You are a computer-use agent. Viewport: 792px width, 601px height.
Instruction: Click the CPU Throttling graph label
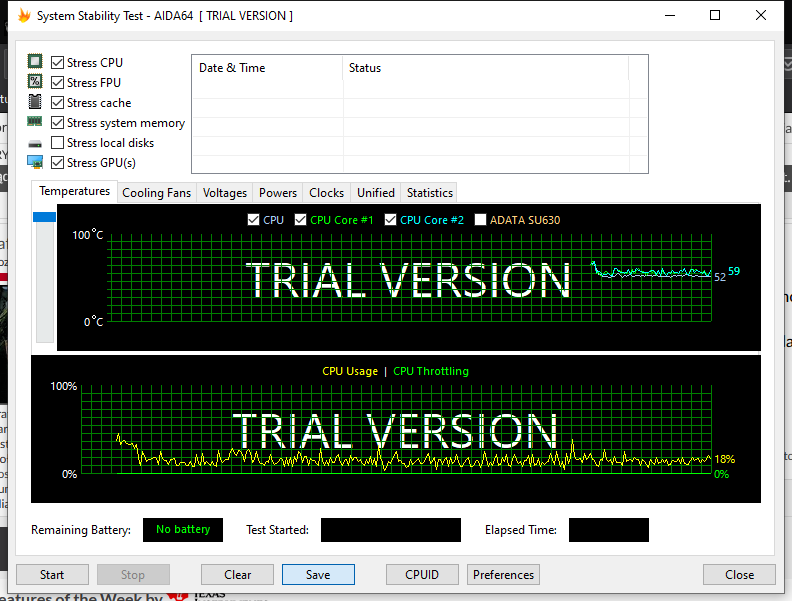pos(431,371)
